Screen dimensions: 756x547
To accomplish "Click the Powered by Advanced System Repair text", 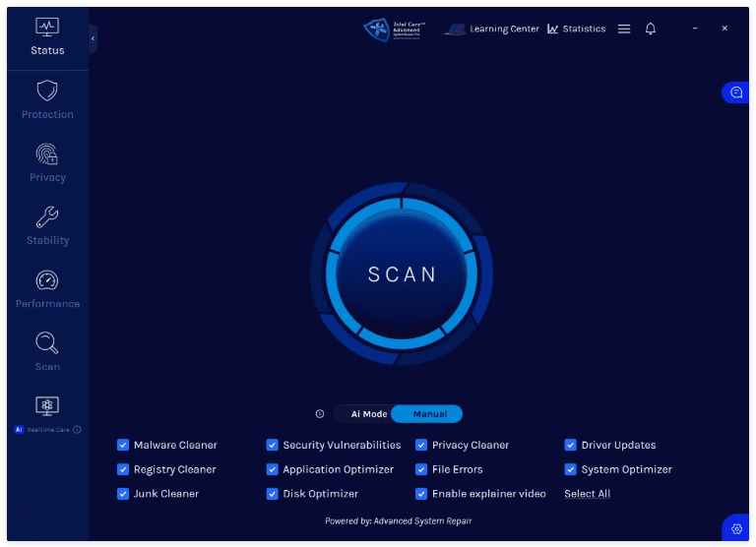I will pyautogui.click(x=399, y=521).
